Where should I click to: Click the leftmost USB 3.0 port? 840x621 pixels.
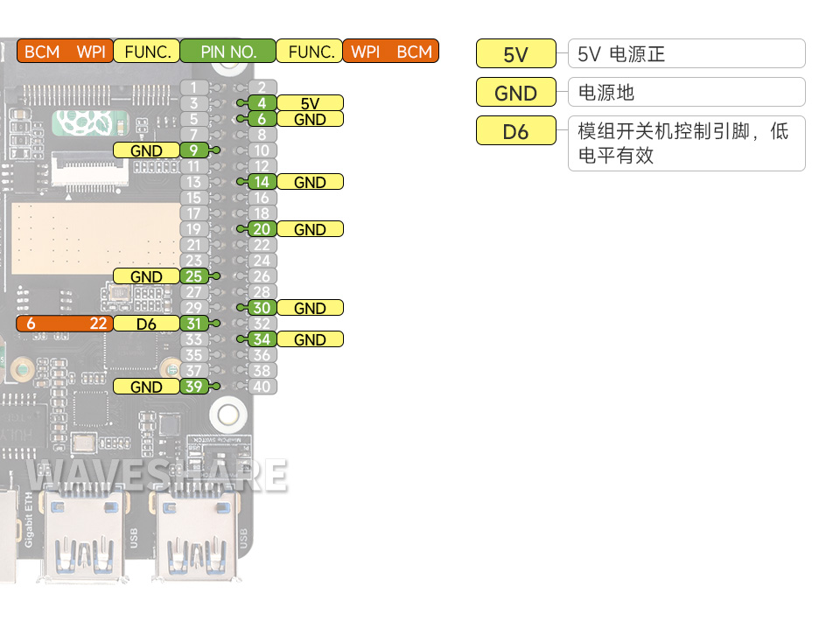click(x=83, y=538)
